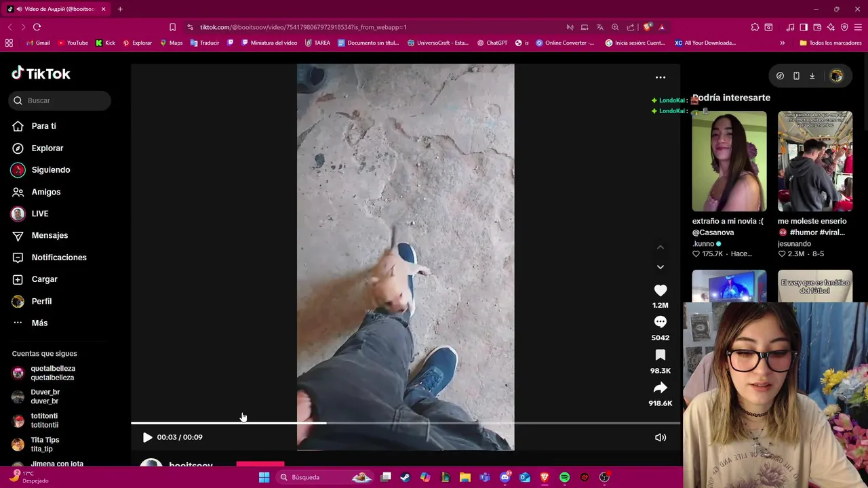Like the video with heart icon
Image resolution: width=868 pixels, height=488 pixels.
pyautogui.click(x=660, y=291)
